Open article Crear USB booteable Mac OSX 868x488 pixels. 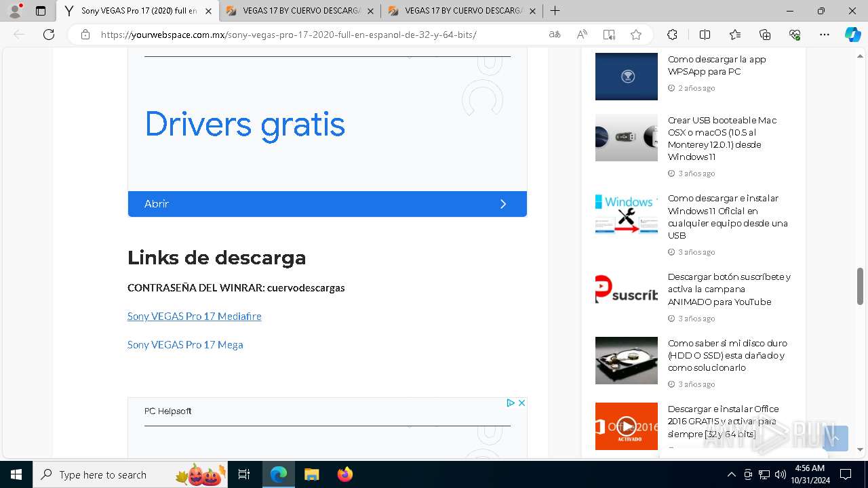[722, 138]
